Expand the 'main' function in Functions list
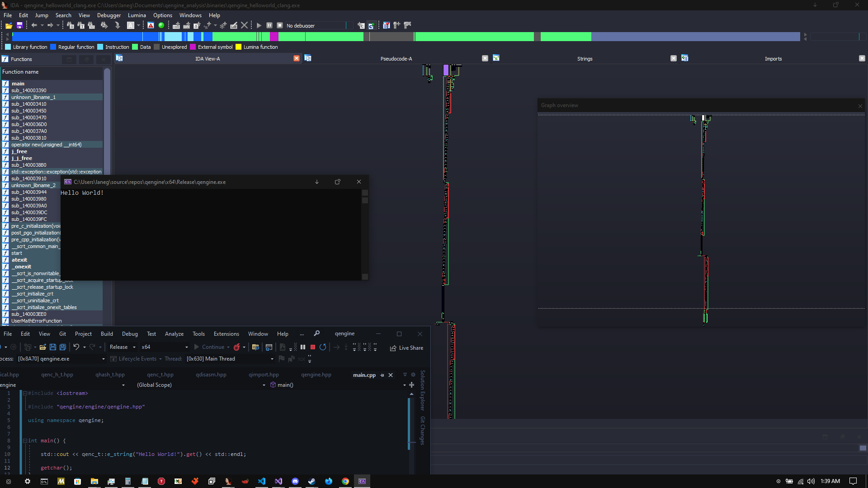868x488 pixels. (17, 84)
